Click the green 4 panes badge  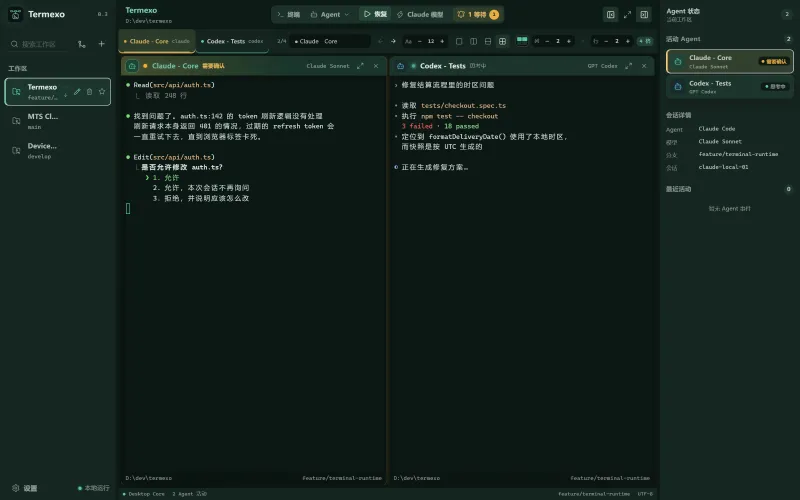coord(645,41)
